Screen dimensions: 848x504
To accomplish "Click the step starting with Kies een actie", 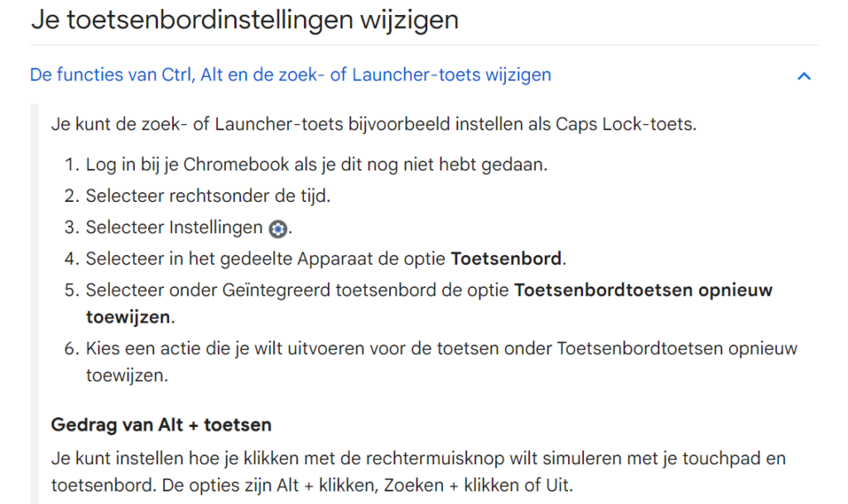I will (x=441, y=348).
